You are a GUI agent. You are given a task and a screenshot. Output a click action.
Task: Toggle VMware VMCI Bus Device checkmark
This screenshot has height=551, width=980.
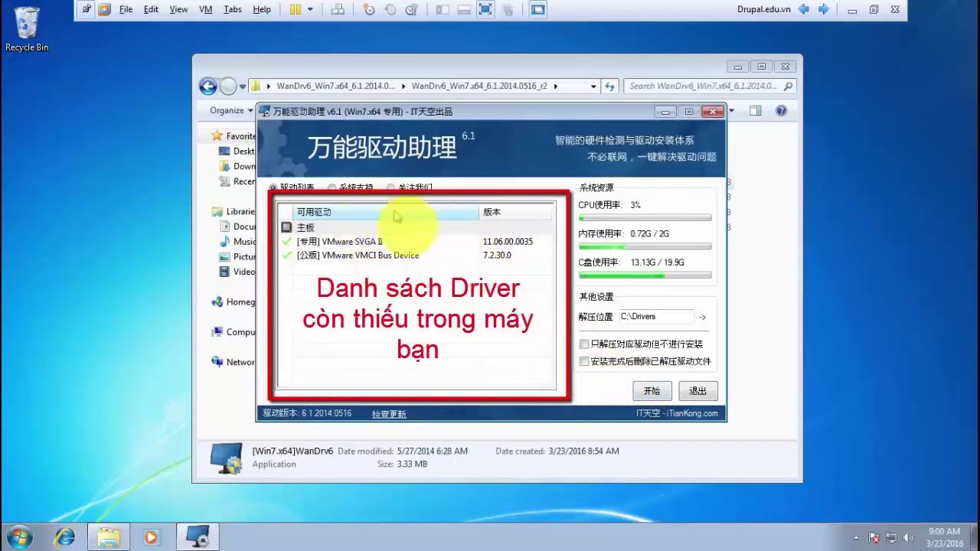tap(286, 255)
